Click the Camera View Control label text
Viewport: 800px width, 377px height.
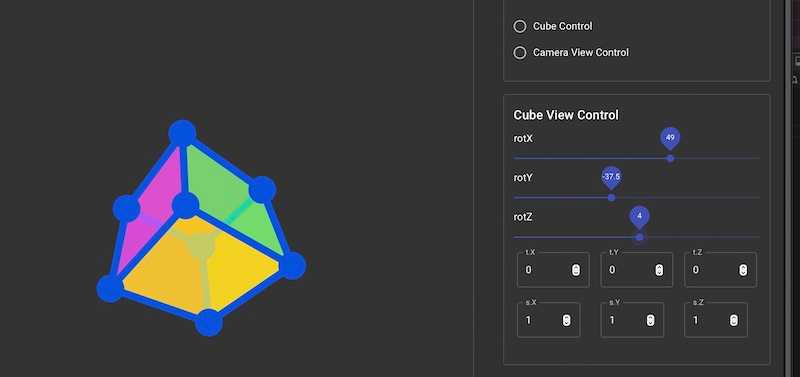tap(581, 53)
